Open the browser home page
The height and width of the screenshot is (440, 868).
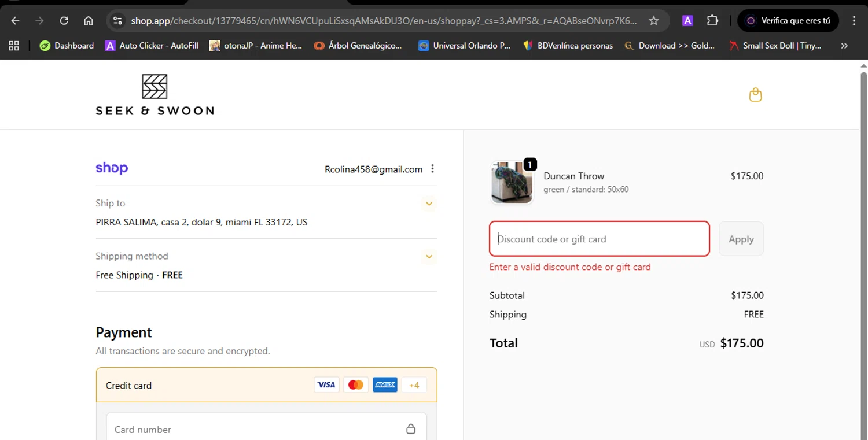click(89, 21)
